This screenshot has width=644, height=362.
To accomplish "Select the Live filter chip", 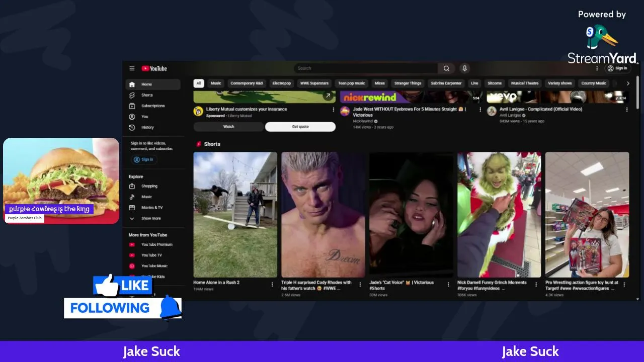I will pyautogui.click(x=474, y=83).
